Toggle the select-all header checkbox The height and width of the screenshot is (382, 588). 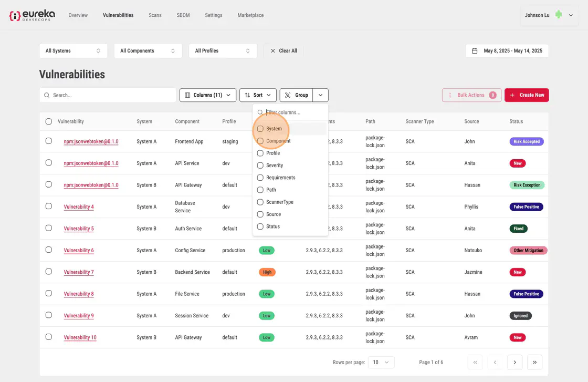tap(49, 121)
